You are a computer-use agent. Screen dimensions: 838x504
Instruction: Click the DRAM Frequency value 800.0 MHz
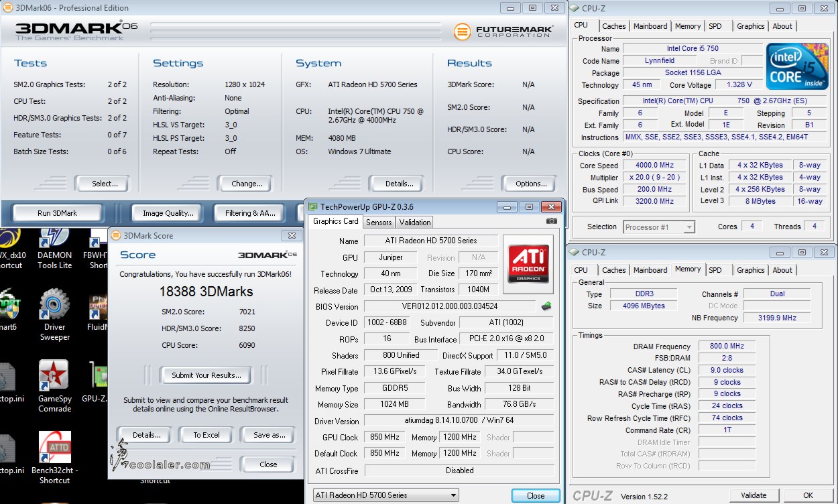727,346
